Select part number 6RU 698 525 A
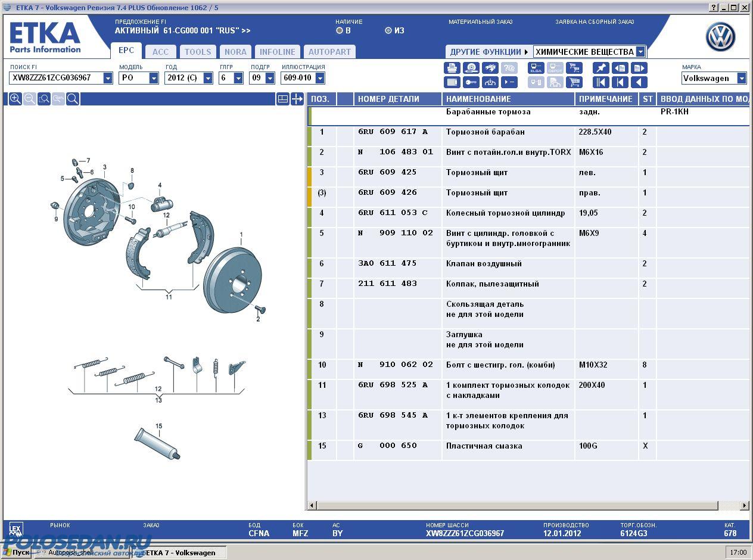 coord(393,385)
